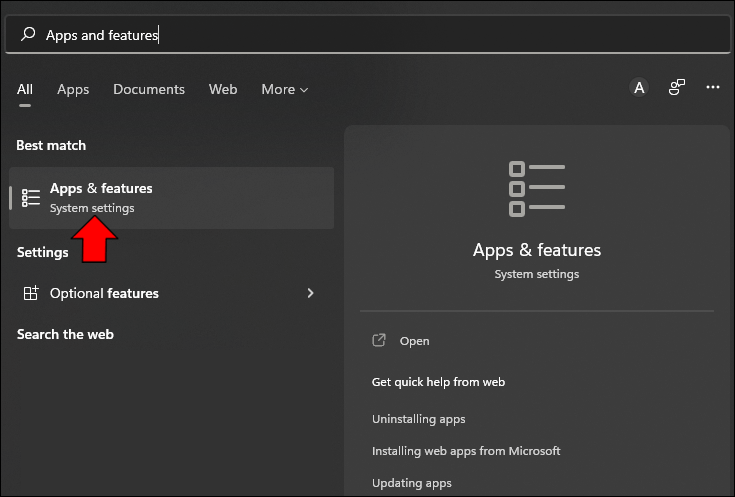Click the search magnifier icon
Image resolution: width=735 pixels, height=497 pixels.
pos(28,34)
